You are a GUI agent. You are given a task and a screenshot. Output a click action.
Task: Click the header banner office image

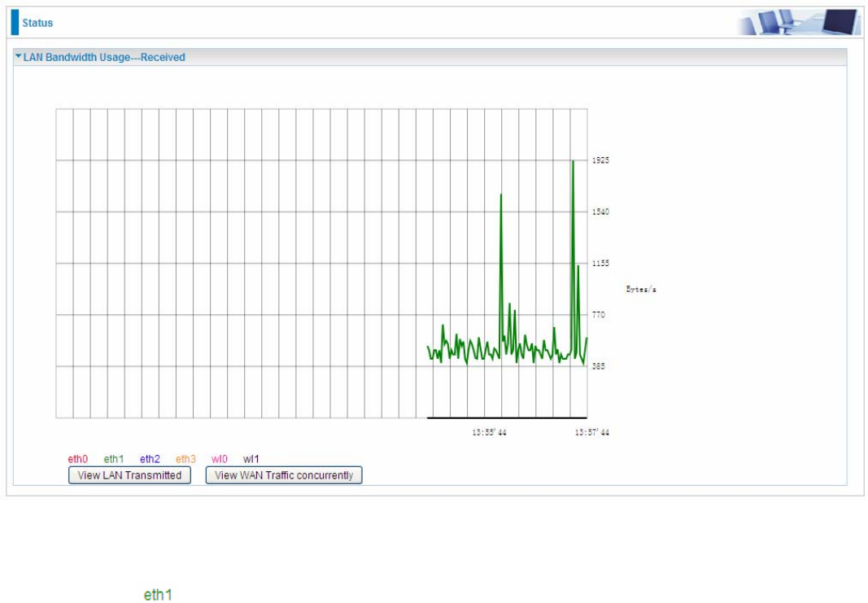[800, 23]
